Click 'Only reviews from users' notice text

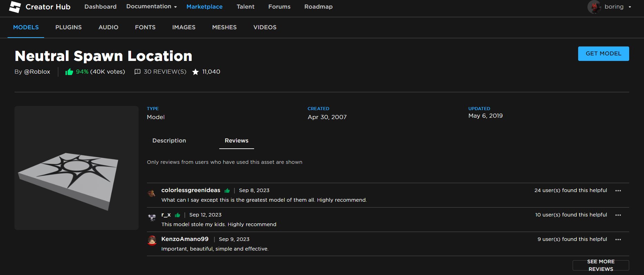click(224, 162)
